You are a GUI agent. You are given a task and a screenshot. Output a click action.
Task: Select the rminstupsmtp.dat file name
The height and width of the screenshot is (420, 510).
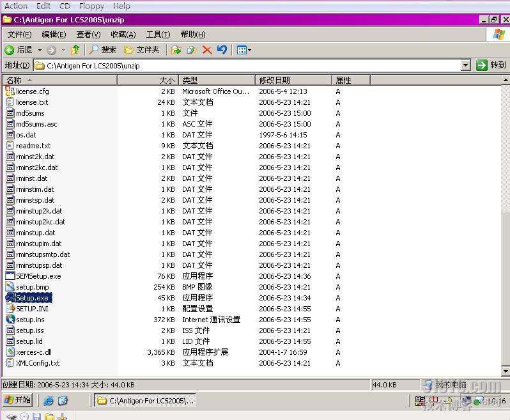click(x=43, y=254)
